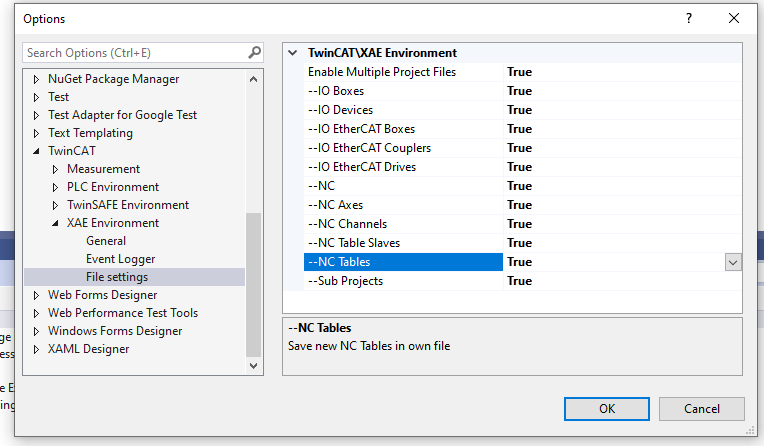Viewport: 764px width, 446px height.
Task: Select the Enable Multiple Project Files property
Action: [403, 72]
